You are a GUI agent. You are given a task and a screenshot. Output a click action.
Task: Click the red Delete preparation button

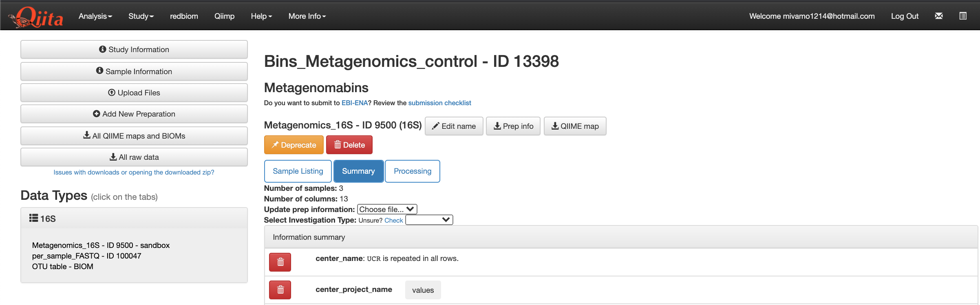349,145
